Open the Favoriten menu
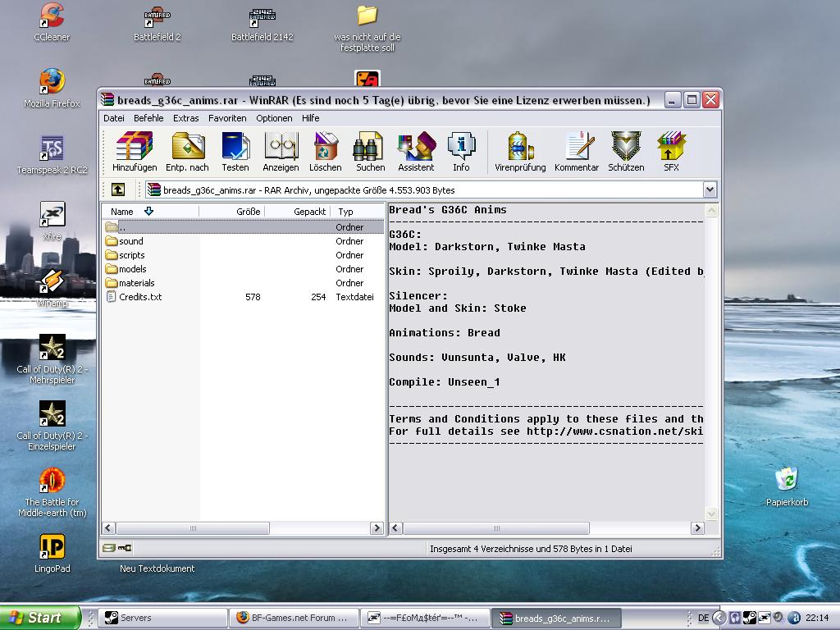The width and height of the screenshot is (840, 630). coord(227,118)
